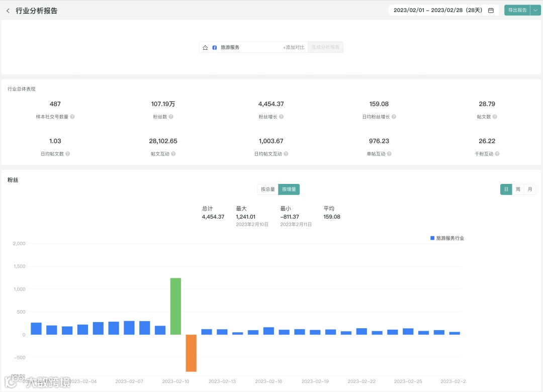Go back using the left arrow icon

(8, 11)
